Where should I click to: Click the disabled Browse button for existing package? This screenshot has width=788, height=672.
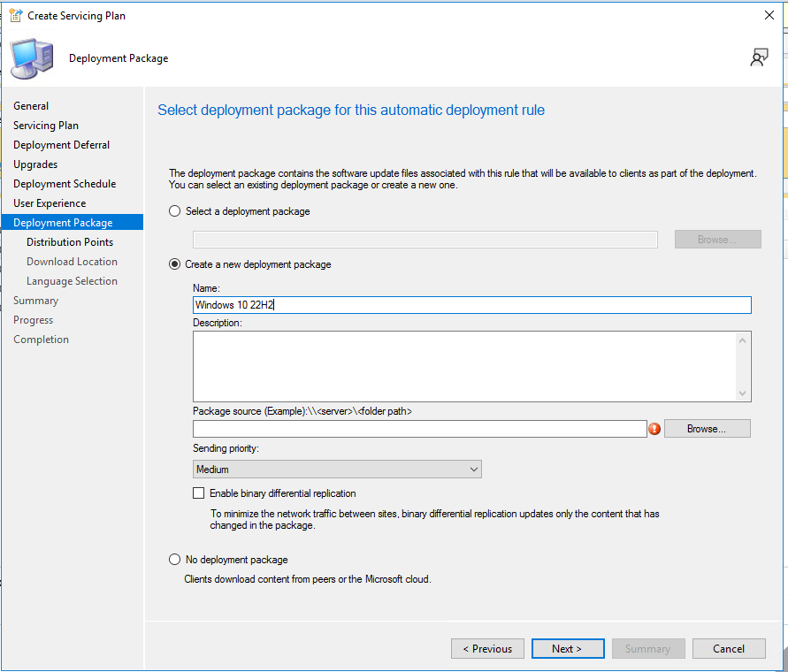717,240
